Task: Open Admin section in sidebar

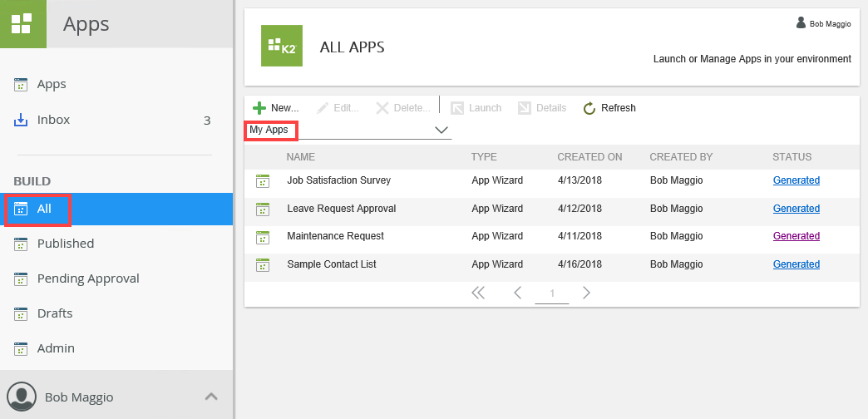Action: coord(55,348)
